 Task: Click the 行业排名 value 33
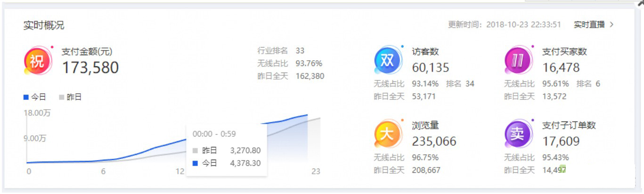(x=300, y=50)
